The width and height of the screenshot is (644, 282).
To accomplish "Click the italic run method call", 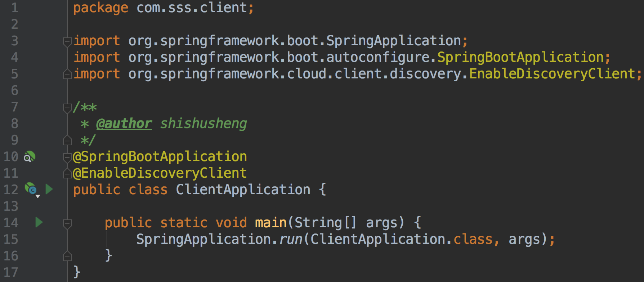I will pyautogui.click(x=291, y=240).
